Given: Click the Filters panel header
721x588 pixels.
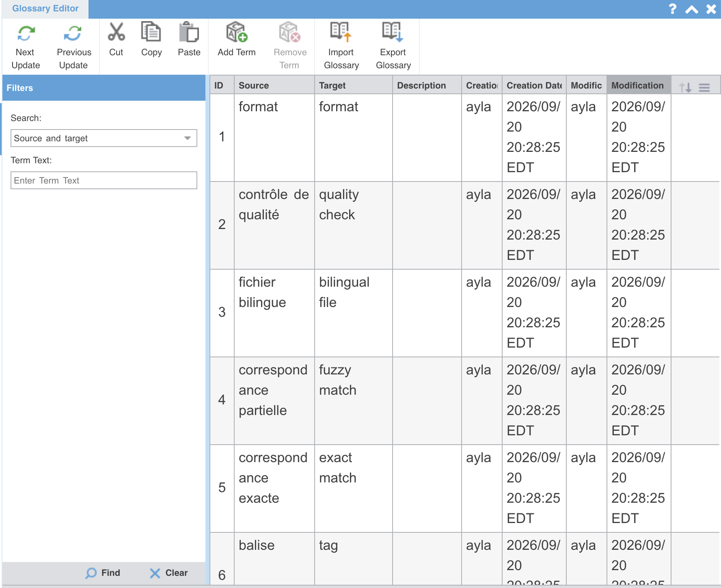Looking at the screenshot, I should coord(104,88).
